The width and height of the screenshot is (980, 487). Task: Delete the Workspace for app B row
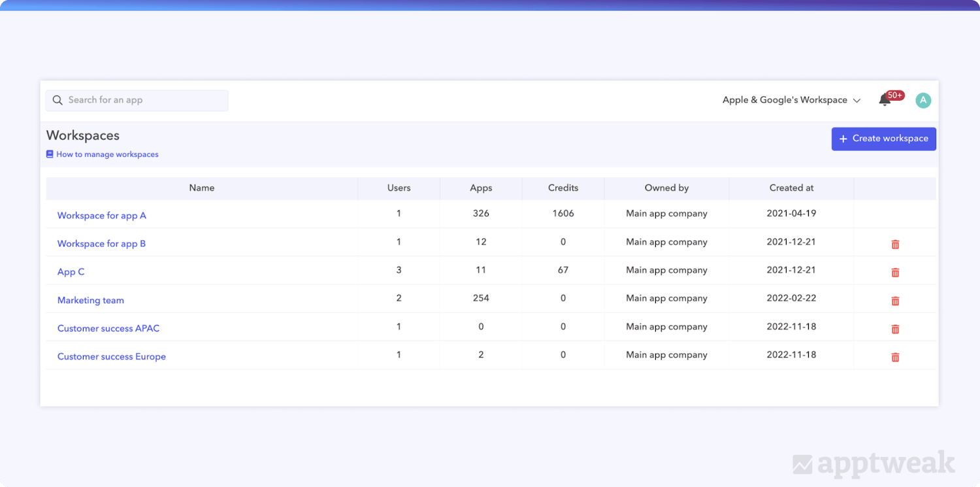(895, 244)
